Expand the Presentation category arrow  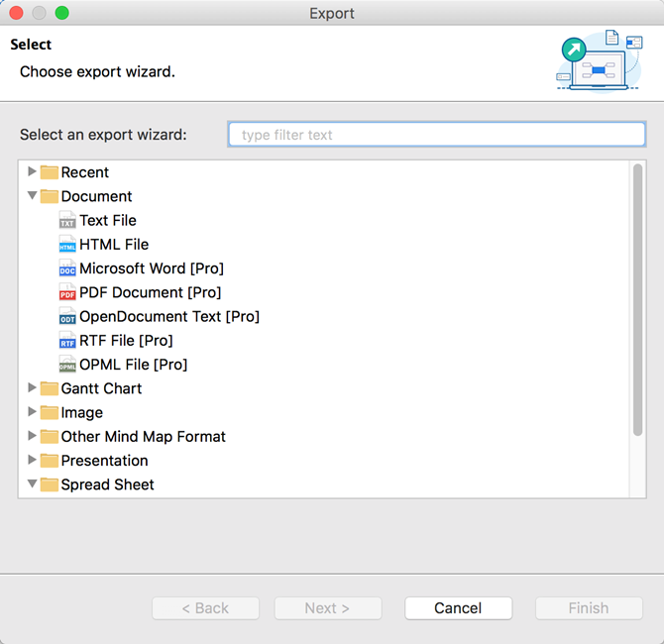[33, 461]
